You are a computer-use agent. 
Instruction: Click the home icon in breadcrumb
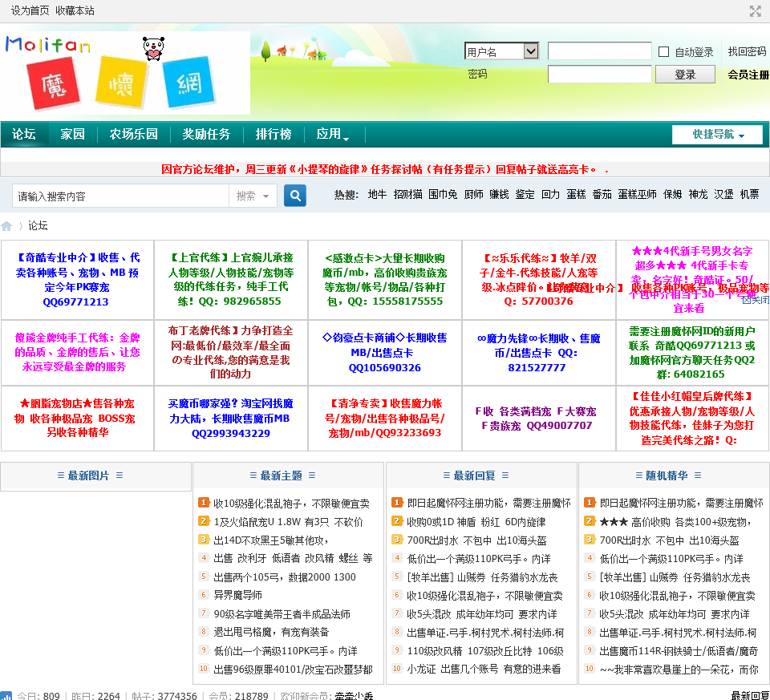7,226
